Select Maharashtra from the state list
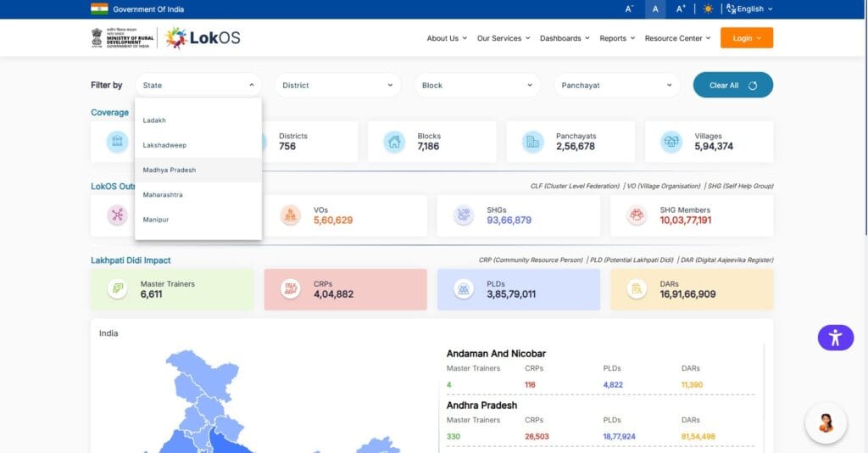This screenshot has height=453, width=868. [198, 195]
